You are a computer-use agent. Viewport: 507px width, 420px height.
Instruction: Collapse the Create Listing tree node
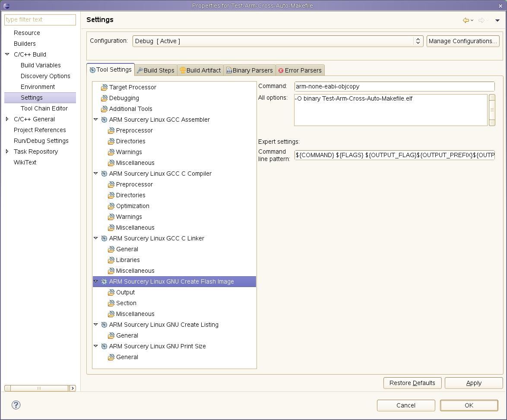pyautogui.click(x=96, y=324)
